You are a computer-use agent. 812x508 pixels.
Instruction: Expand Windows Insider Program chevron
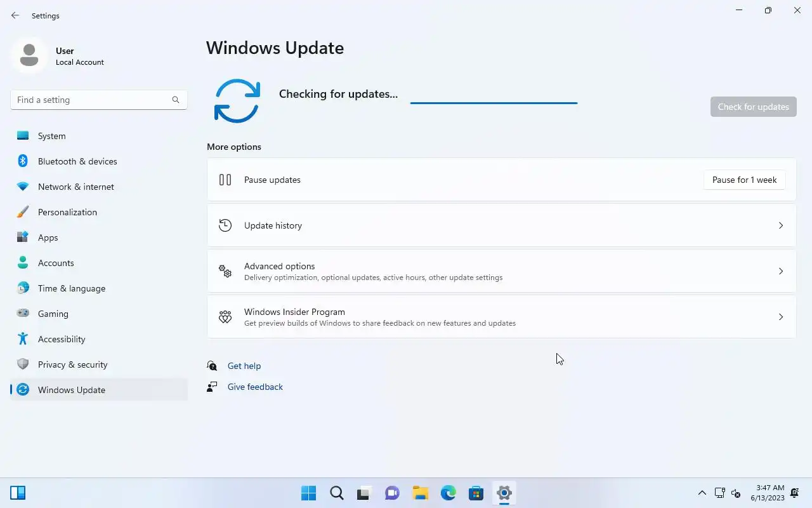coord(781,317)
